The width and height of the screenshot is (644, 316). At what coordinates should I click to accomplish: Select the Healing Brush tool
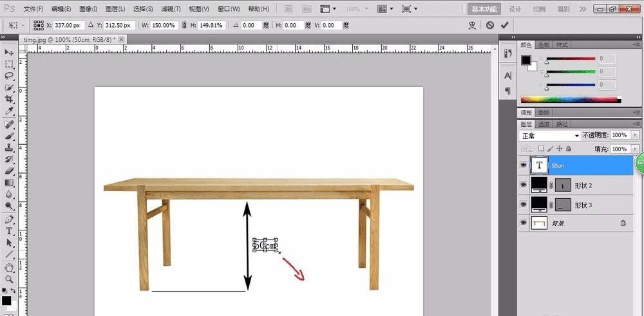click(x=8, y=124)
